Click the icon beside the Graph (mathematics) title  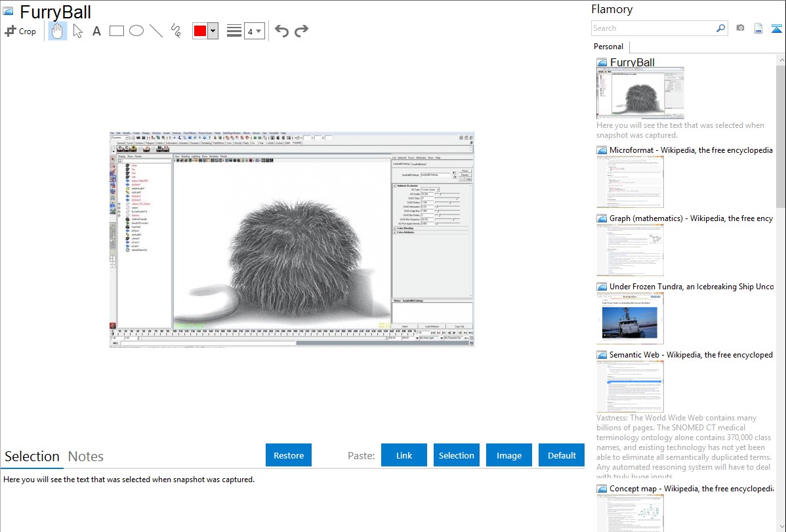602,218
